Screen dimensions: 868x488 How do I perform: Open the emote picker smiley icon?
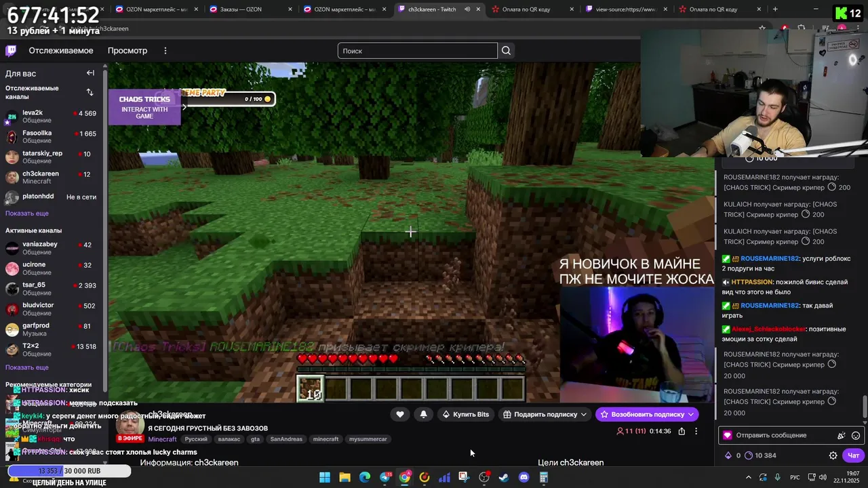point(856,436)
